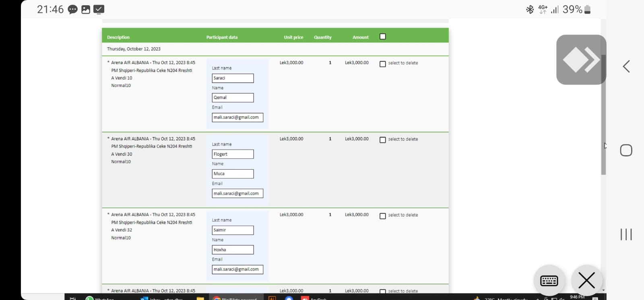Tap the Bluetooth status icon
Image resolution: width=644 pixels, height=300 pixels.
click(x=530, y=9)
